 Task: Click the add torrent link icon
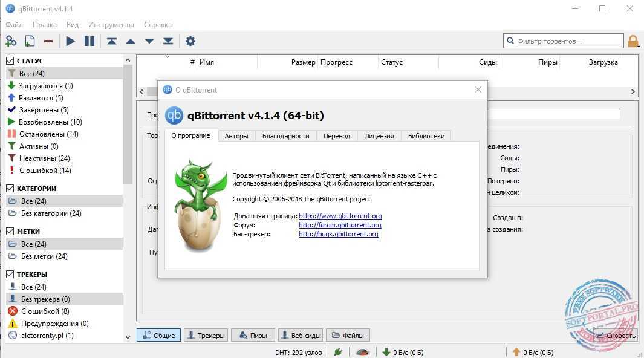(11, 41)
